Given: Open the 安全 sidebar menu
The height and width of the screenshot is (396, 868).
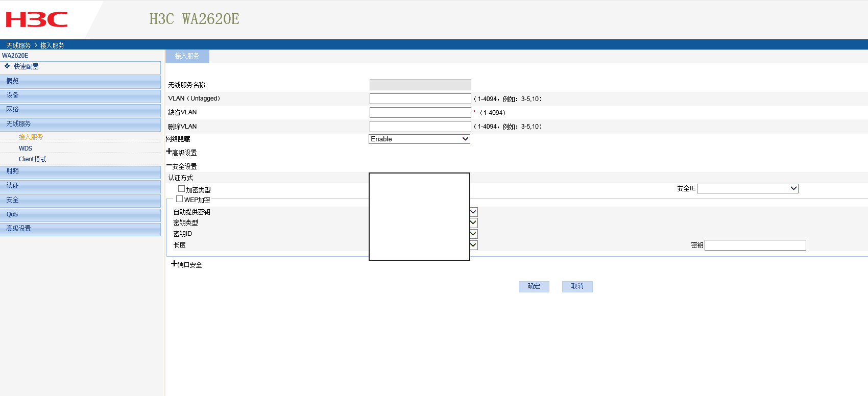Looking at the screenshot, I should tap(80, 200).
